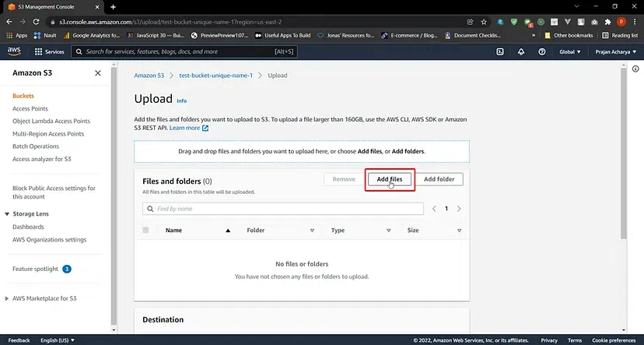Screen dimensions: 644x345
Task: Click the Add folder button
Action: 439,179
